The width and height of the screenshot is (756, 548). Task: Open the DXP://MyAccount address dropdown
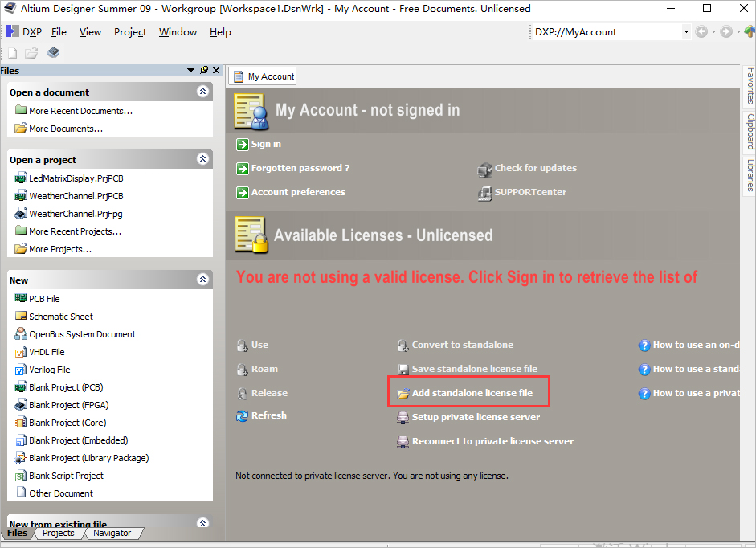tap(686, 32)
